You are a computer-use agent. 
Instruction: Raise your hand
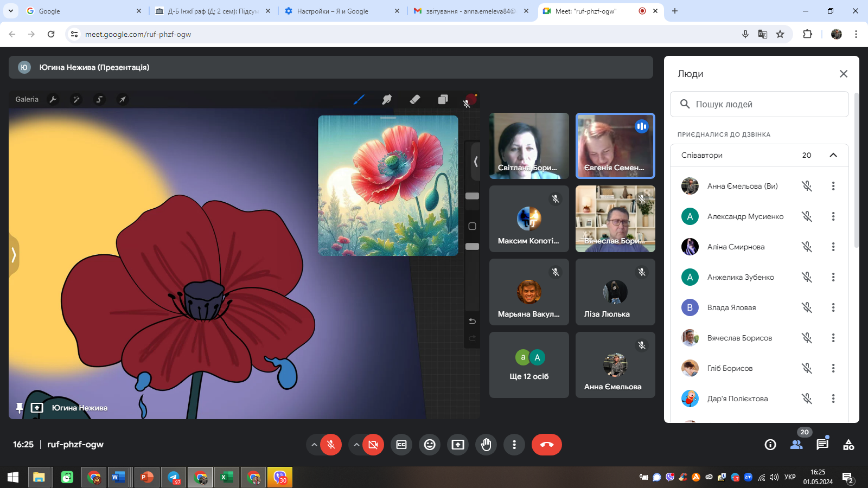click(486, 445)
